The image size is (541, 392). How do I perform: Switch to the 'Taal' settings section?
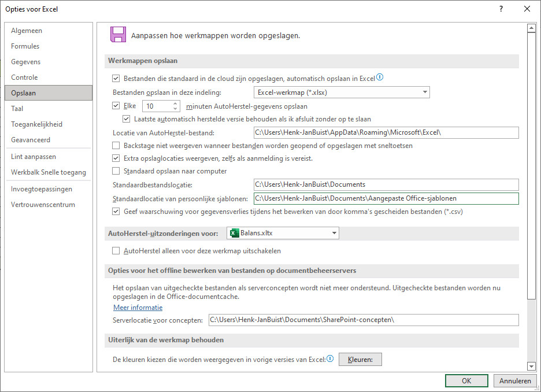click(x=21, y=108)
